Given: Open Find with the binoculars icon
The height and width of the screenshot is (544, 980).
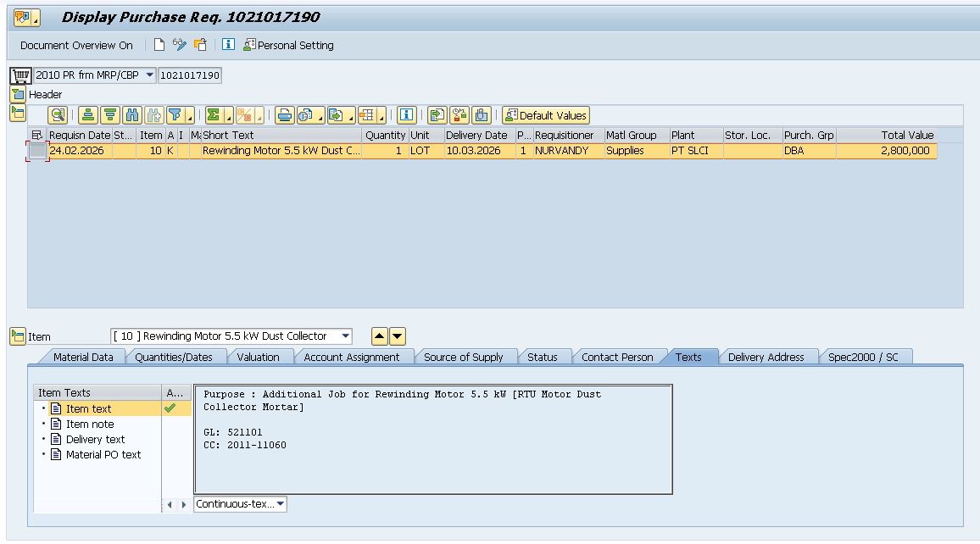Looking at the screenshot, I should pos(131,115).
